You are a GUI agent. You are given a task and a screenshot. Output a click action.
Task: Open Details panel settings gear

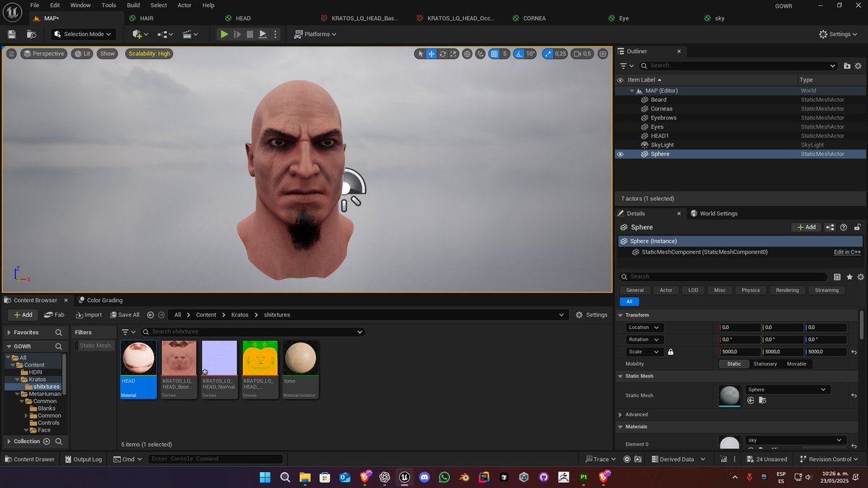coord(861,276)
